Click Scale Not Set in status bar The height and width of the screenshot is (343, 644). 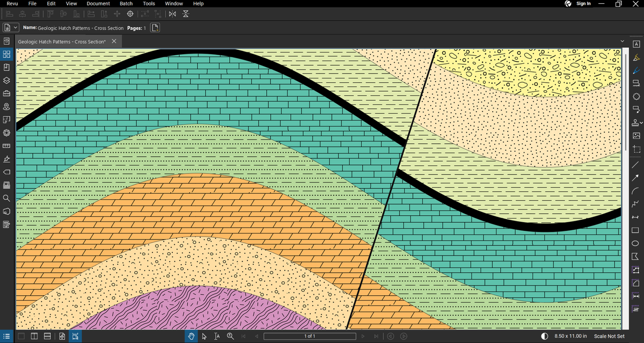tap(610, 336)
